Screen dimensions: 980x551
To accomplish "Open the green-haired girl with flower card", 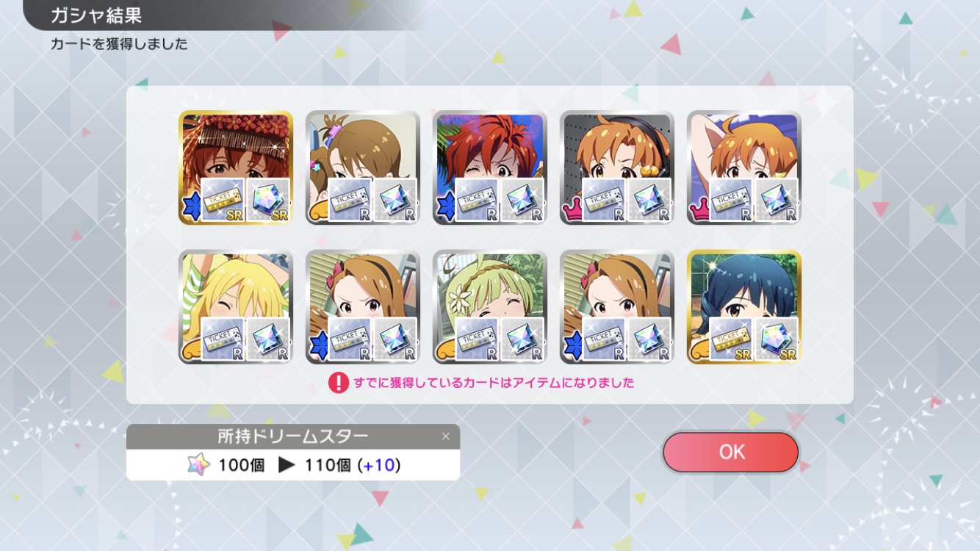I will pos(490,306).
